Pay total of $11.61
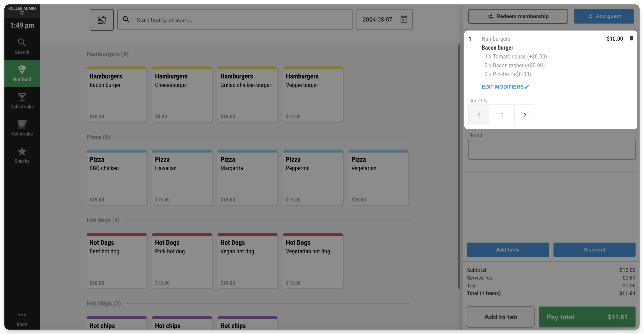Viewport: 644px width, 334px height. coord(587,317)
